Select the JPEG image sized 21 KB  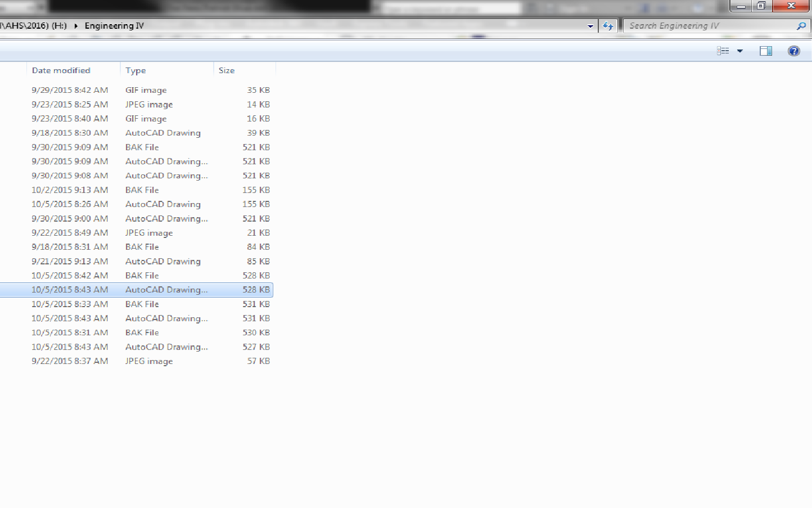(136, 233)
